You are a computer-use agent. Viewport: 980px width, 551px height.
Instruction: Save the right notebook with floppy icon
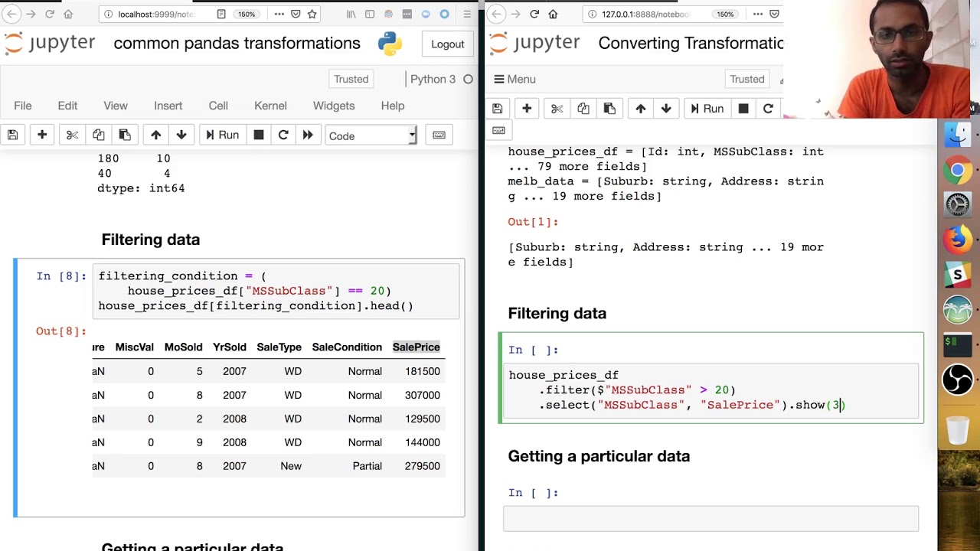click(x=498, y=109)
